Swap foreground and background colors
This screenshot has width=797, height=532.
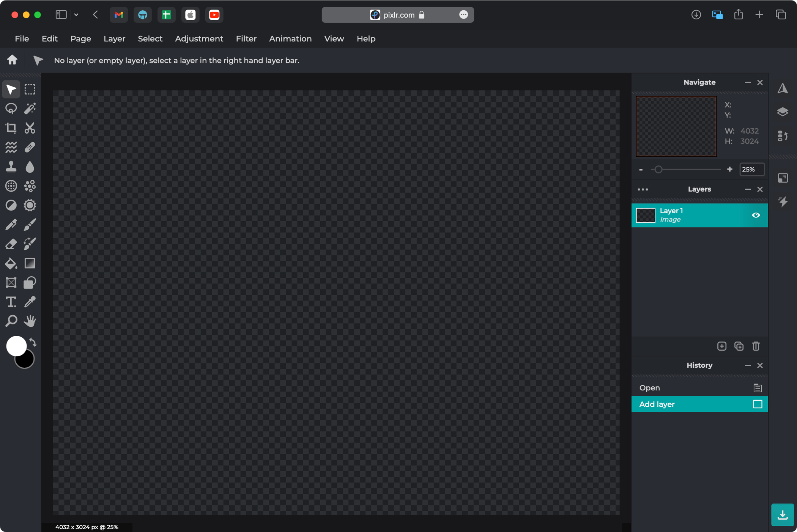point(33,342)
